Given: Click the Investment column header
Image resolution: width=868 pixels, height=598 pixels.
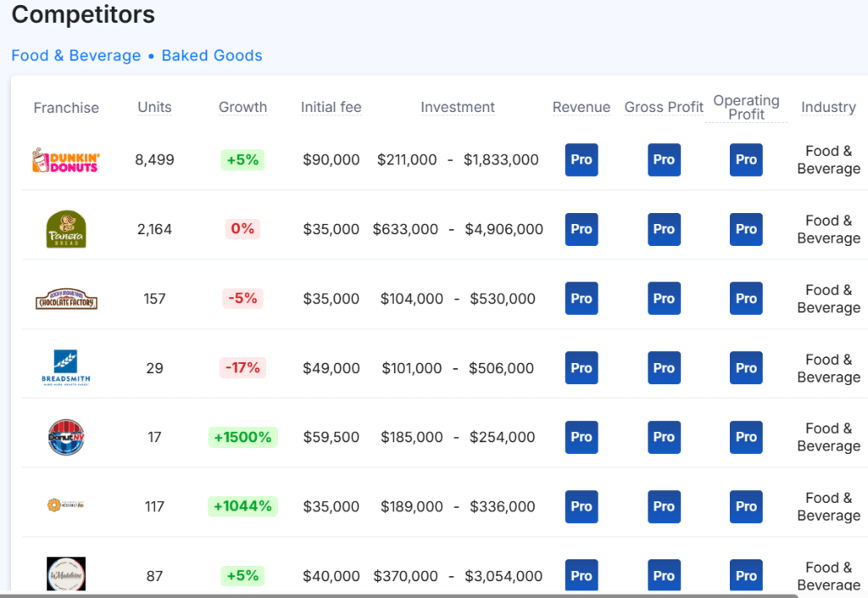Looking at the screenshot, I should pos(457,108).
